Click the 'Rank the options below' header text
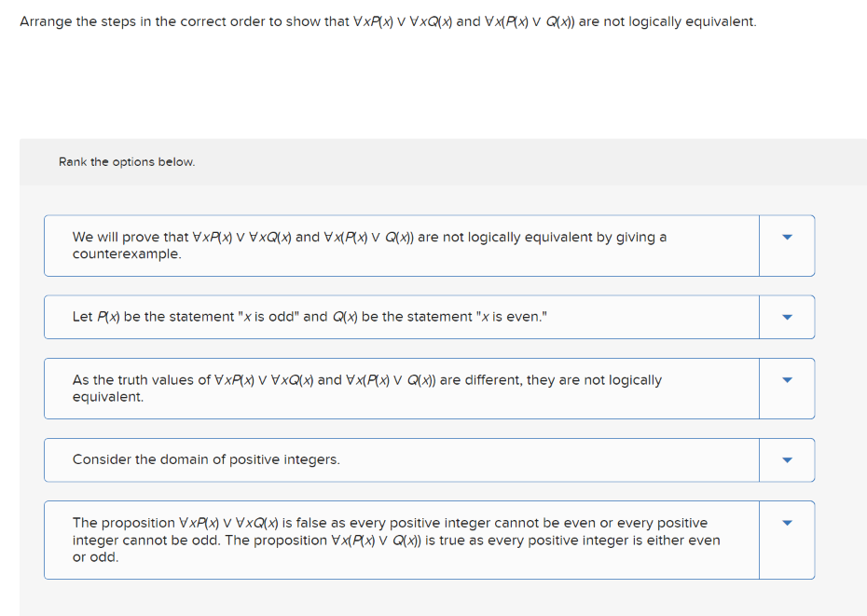 126,161
